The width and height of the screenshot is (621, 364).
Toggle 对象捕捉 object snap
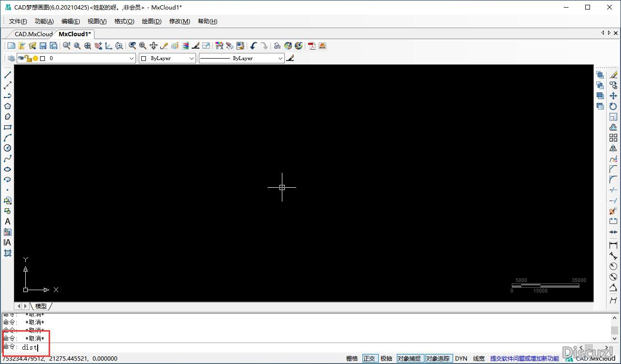(409, 358)
